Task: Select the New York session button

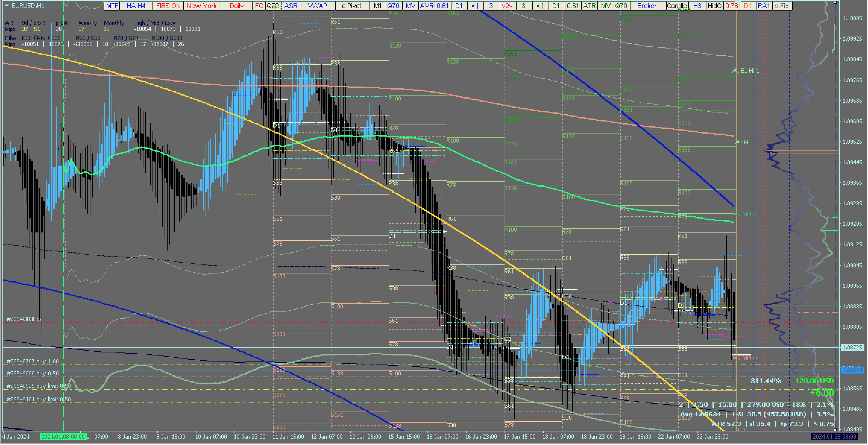Action: (x=202, y=6)
